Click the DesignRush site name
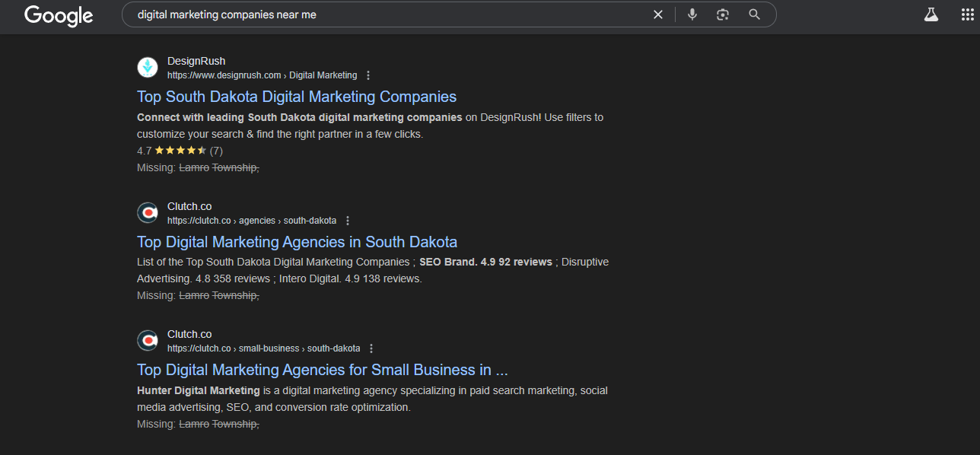Screen dimensions: 980x455 coord(196,61)
